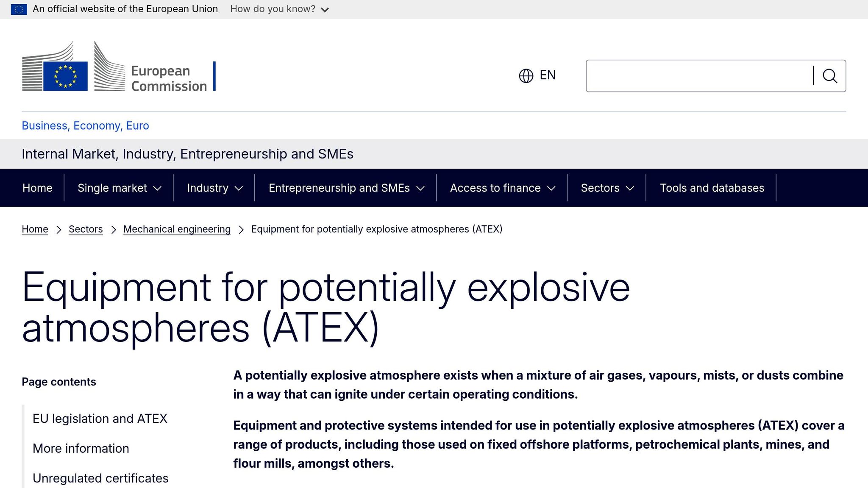The height and width of the screenshot is (488, 868).
Task: Expand the Entrepreneurship and SMEs chevron
Action: 420,189
